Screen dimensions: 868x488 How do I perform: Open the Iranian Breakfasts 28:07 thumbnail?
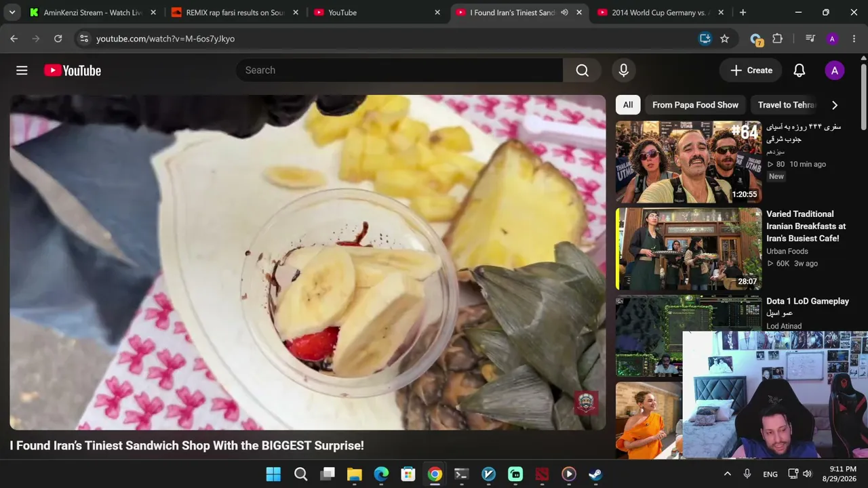(x=688, y=249)
